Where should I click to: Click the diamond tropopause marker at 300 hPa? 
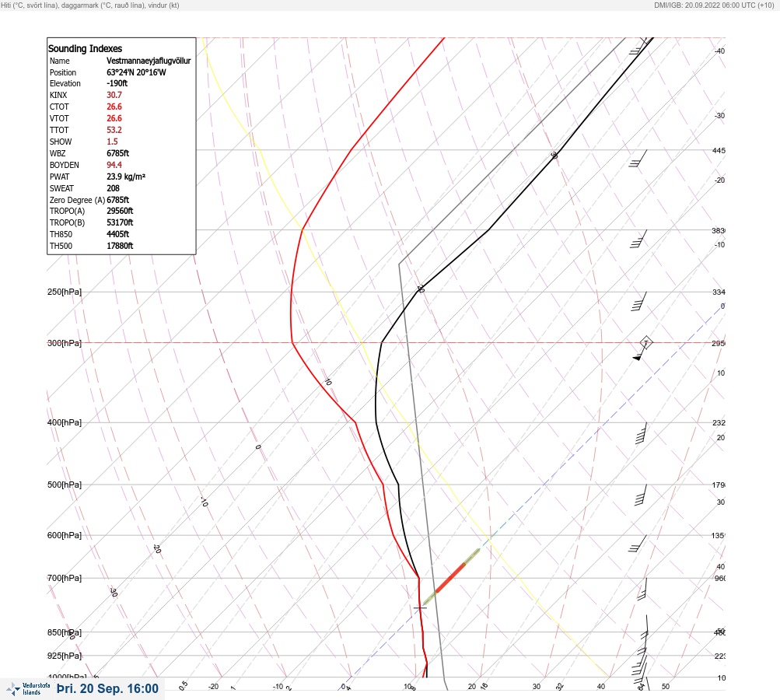click(x=645, y=342)
